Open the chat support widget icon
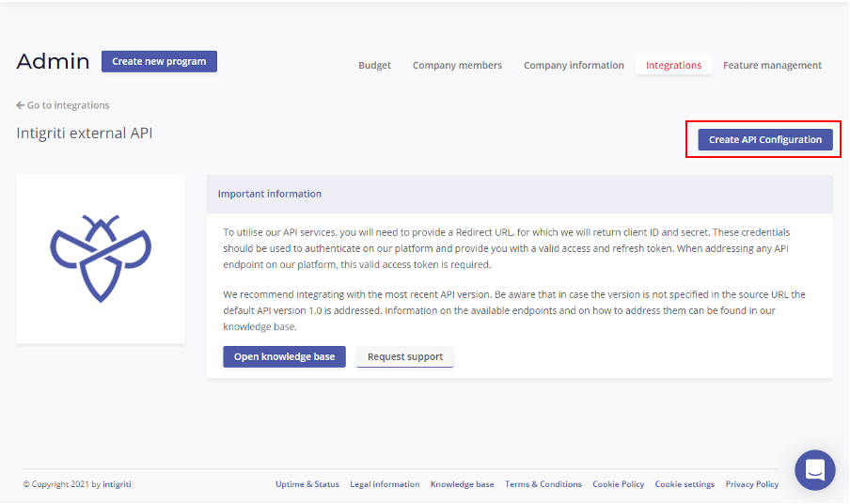This screenshot has height=504, width=850. [815, 470]
